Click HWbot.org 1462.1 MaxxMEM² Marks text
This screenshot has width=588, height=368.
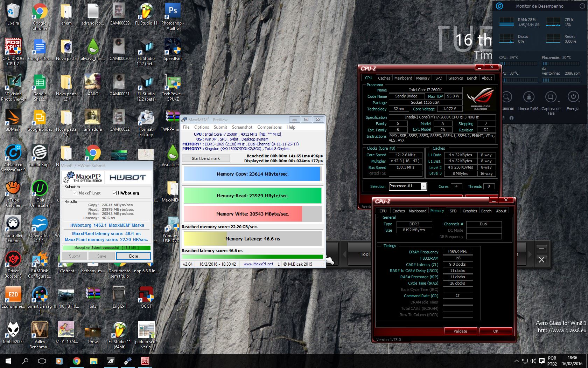tap(107, 225)
